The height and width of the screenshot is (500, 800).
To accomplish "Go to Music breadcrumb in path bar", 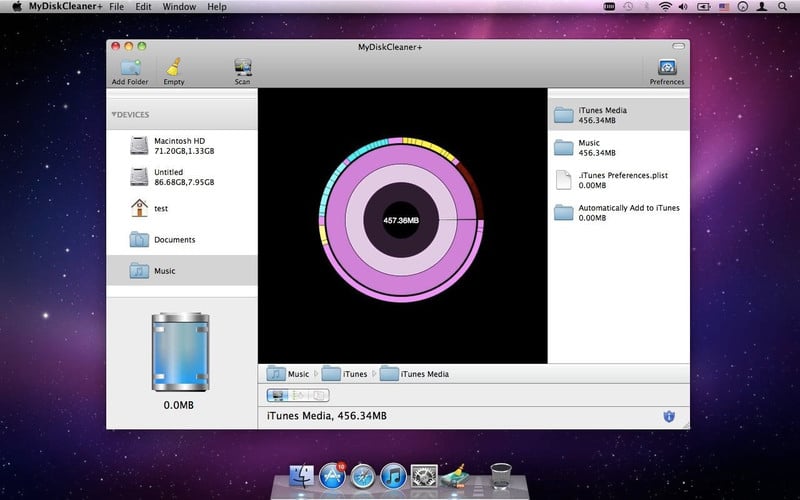I will point(288,374).
